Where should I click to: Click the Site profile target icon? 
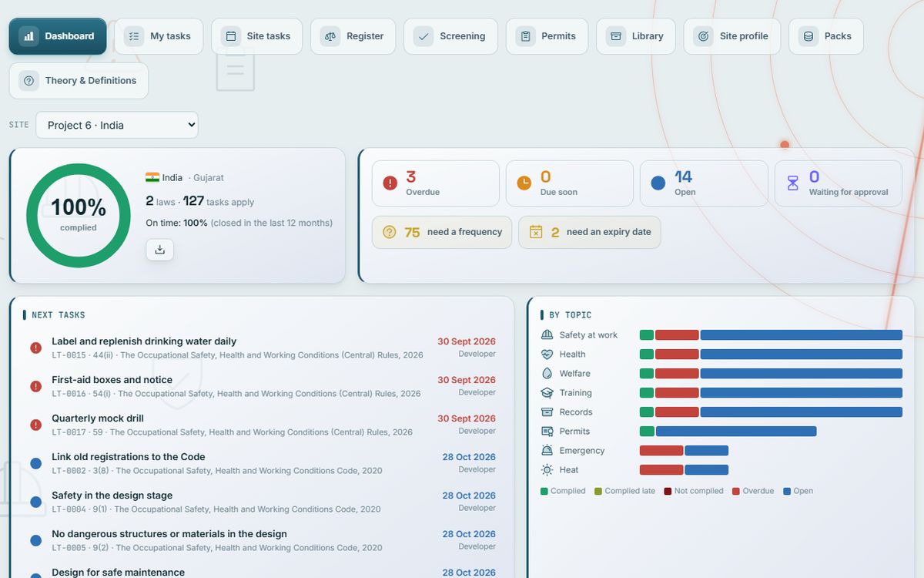[x=703, y=36]
